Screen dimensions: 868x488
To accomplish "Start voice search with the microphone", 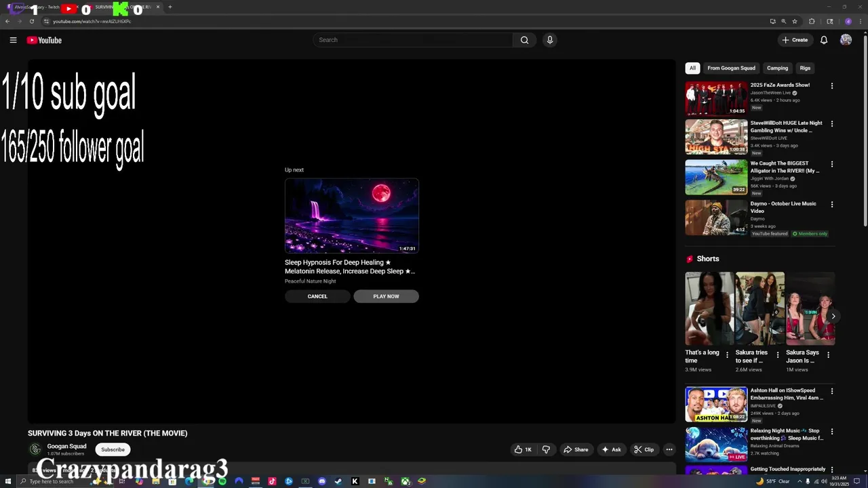I will pyautogui.click(x=550, y=40).
